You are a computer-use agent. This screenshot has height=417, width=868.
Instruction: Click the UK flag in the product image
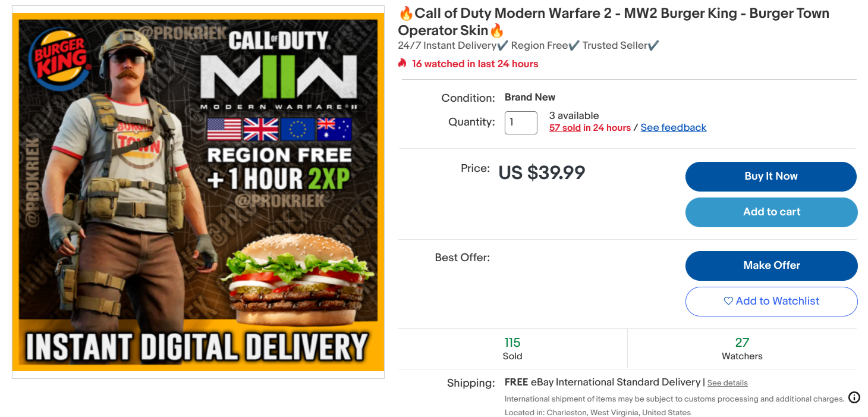(261, 129)
